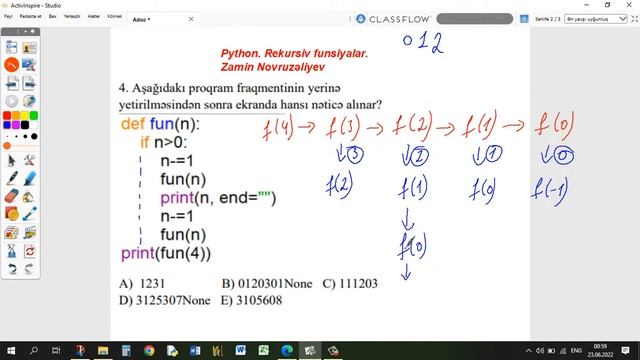The width and height of the screenshot is (640, 360).
Task: Click the Redo arrow in toolbox
Action: (29, 269)
